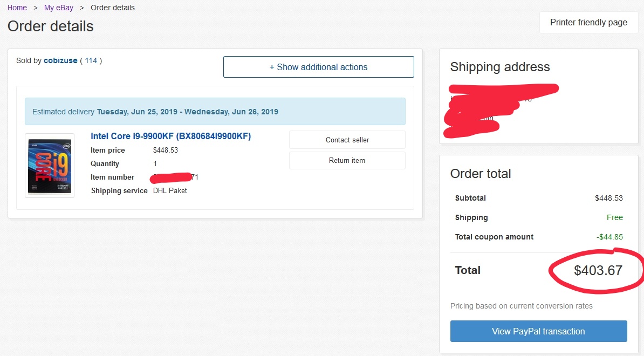Screen dimensions: 644x356
Task: Expand Show additional actions
Action: coord(318,67)
